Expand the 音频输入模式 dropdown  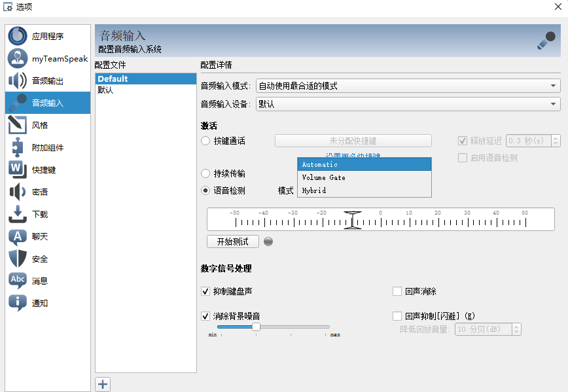(x=408, y=86)
